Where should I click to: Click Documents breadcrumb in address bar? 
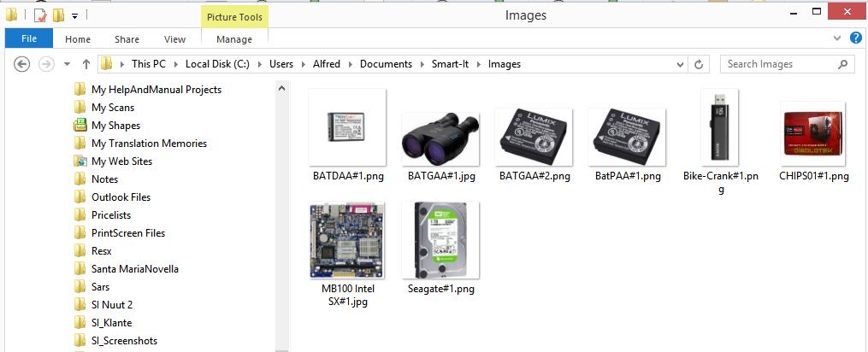[x=386, y=64]
